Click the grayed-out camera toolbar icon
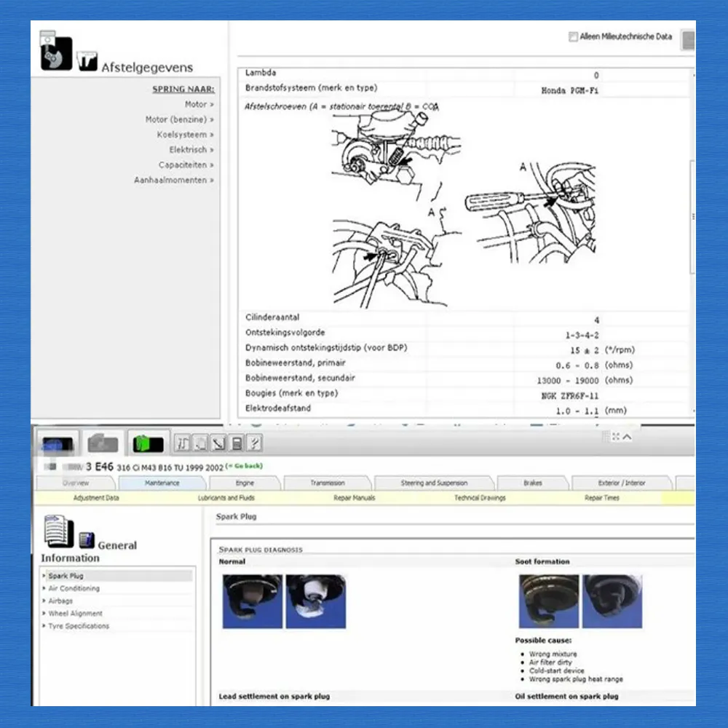728x728 pixels. click(x=102, y=442)
